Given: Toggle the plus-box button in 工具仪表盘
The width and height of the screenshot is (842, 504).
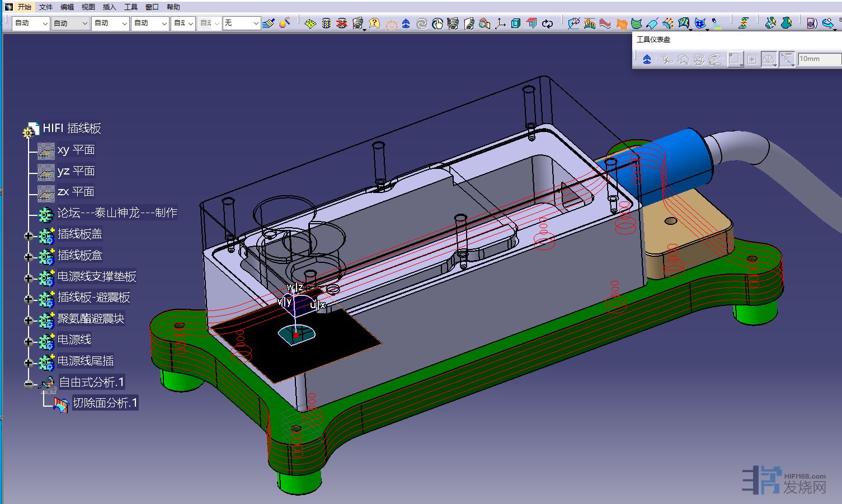Looking at the screenshot, I should [752, 59].
